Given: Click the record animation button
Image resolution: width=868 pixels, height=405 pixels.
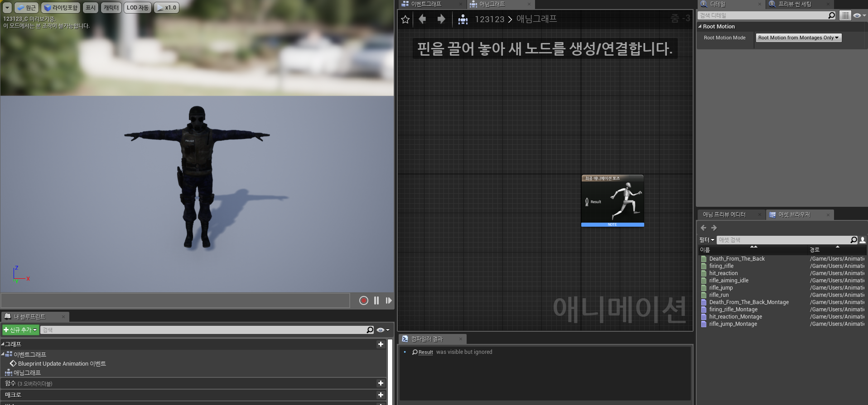Looking at the screenshot, I should pos(363,300).
